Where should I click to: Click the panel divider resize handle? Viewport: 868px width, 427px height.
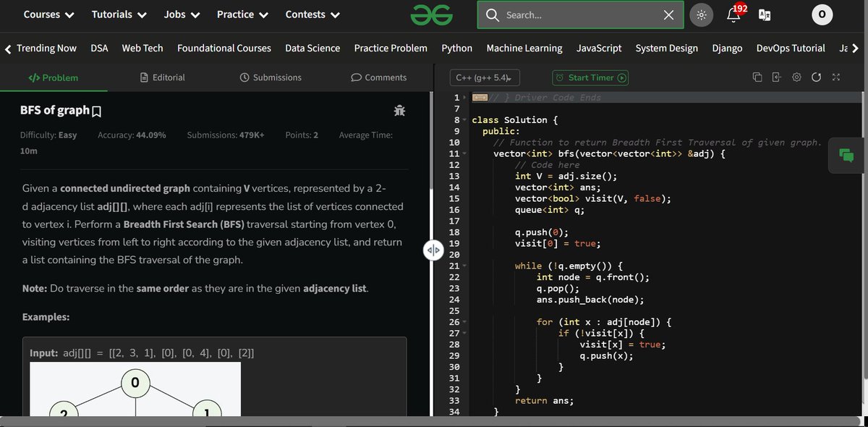[x=433, y=250]
